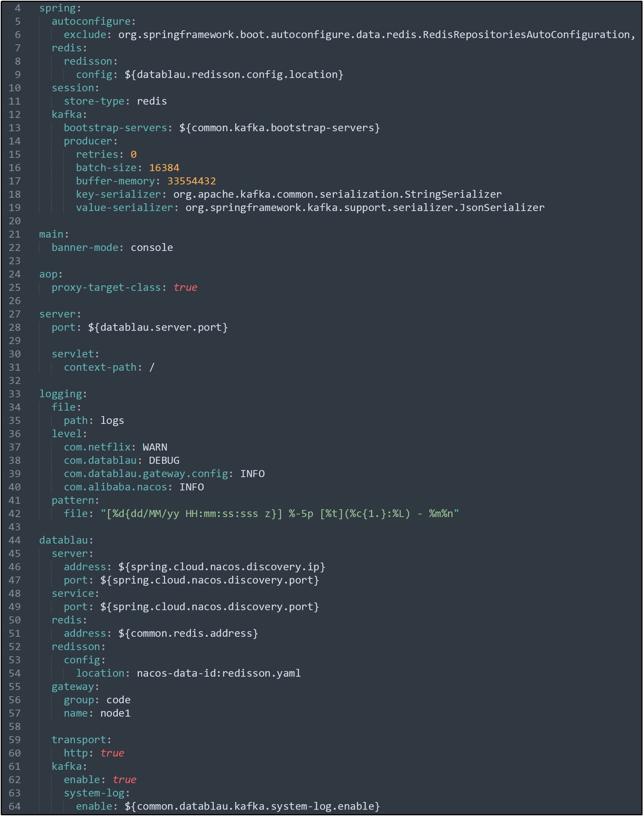Click the buffer-memory value 33554432
The width and height of the screenshot is (644, 816).
pos(192,181)
